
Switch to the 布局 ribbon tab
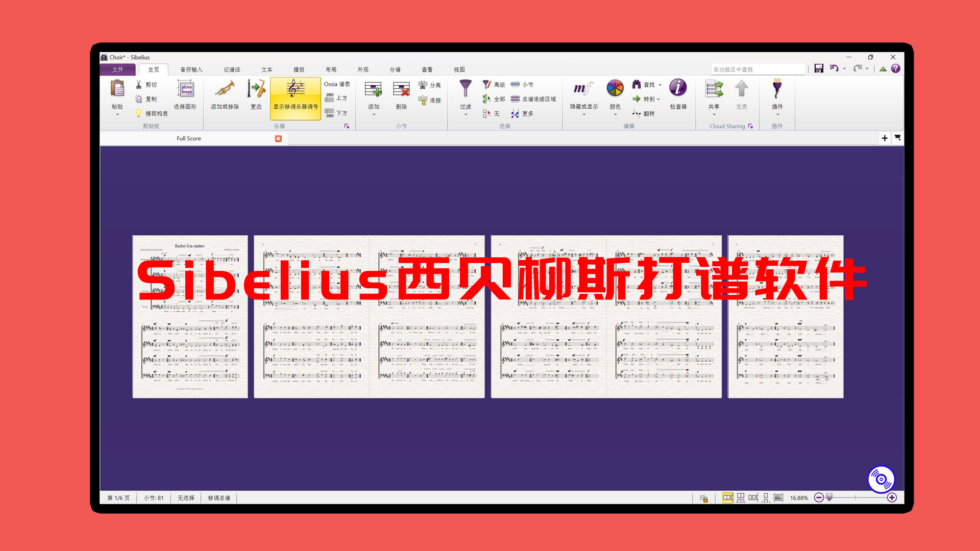tap(331, 69)
